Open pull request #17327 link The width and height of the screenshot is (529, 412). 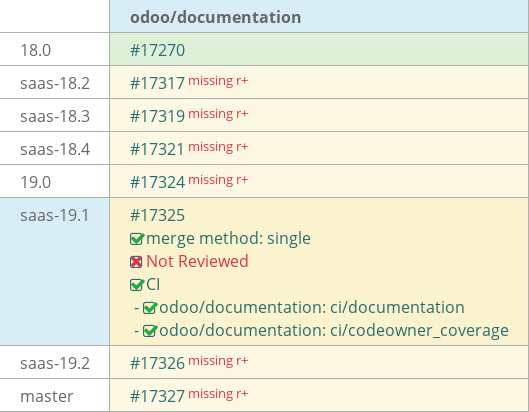point(158,396)
